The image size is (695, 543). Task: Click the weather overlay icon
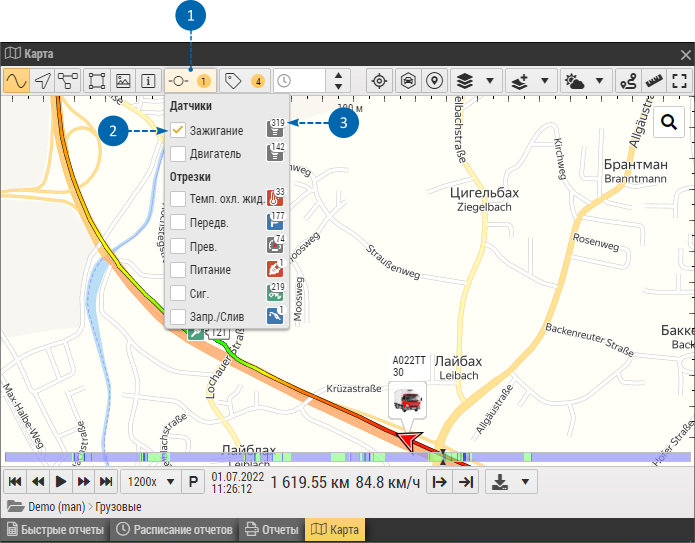tap(574, 81)
